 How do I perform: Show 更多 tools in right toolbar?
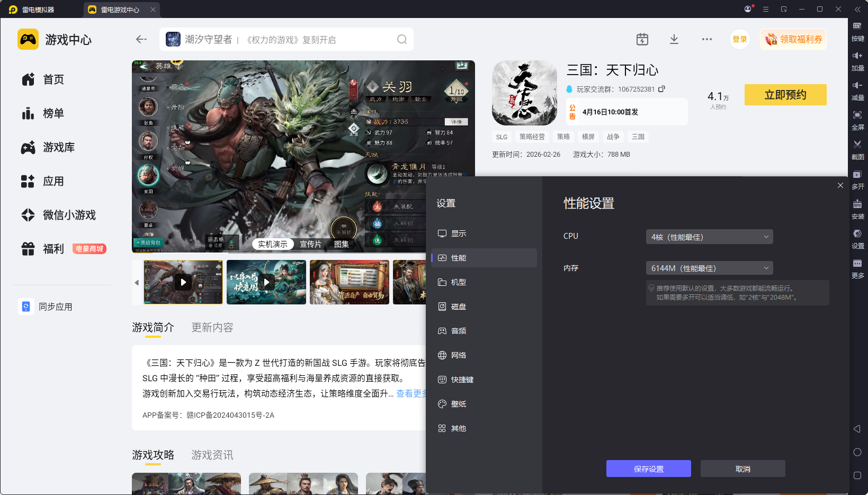click(x=857, y=269)
